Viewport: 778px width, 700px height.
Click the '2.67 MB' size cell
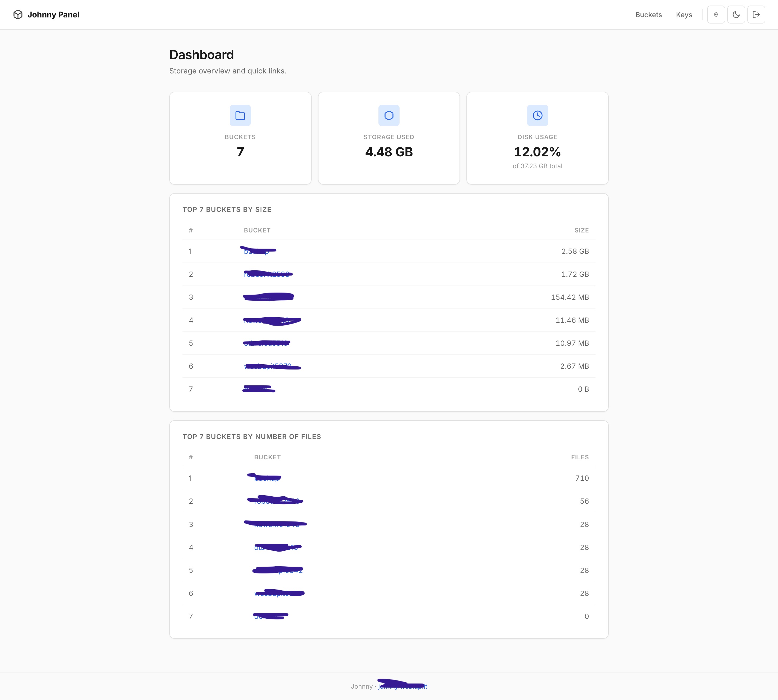(x=574, y=366)
